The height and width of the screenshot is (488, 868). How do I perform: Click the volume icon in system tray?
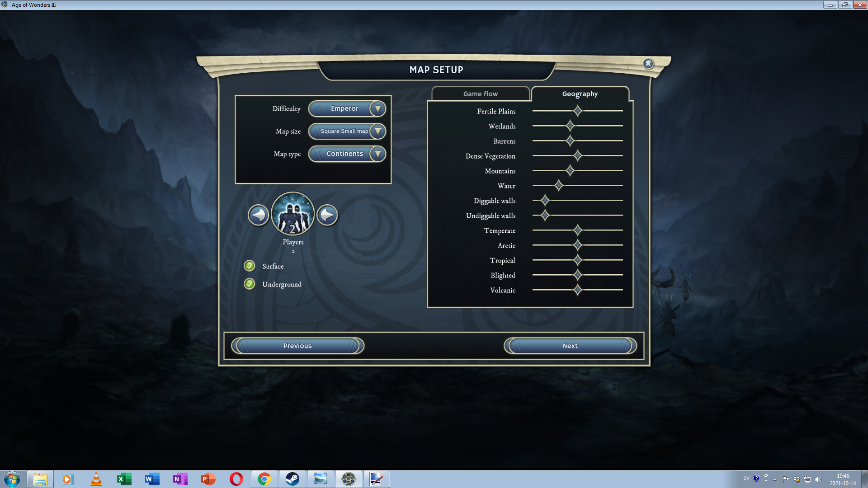[818, 479]
